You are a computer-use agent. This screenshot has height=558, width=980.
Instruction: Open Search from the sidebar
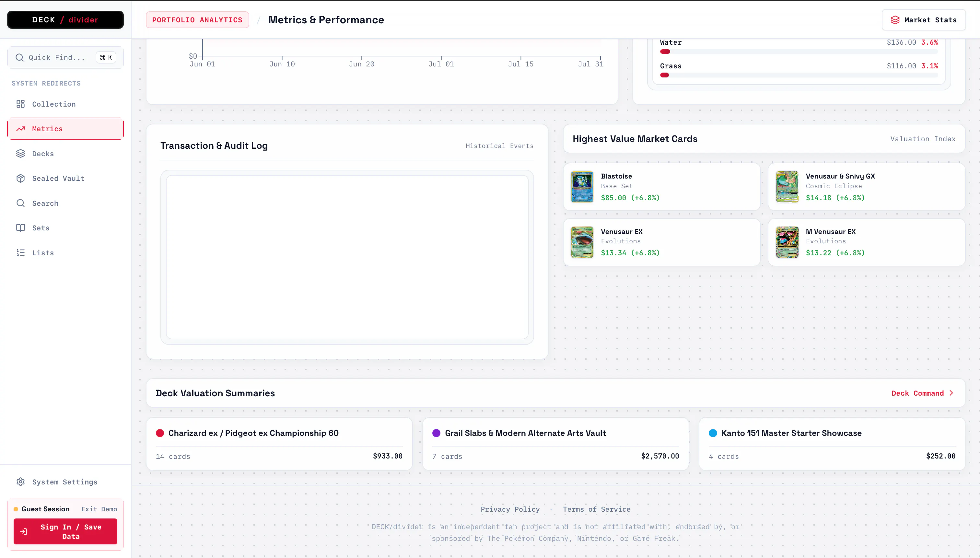(x=65, y=203)
